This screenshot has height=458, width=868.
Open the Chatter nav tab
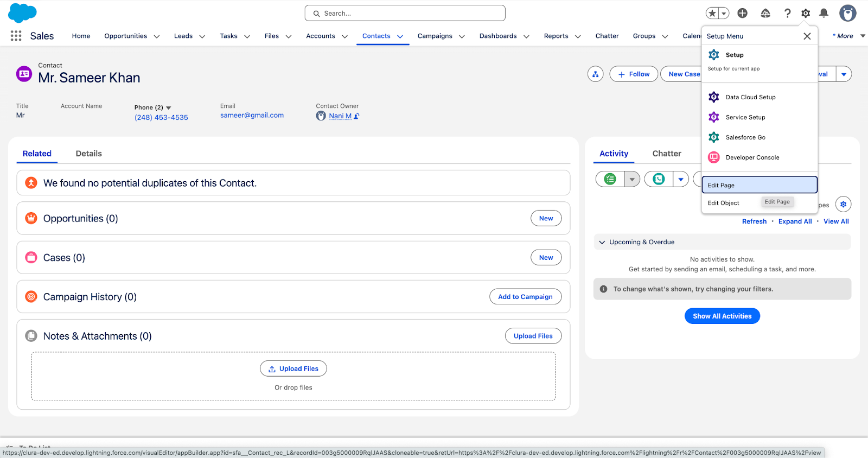[x=607, y=36]
